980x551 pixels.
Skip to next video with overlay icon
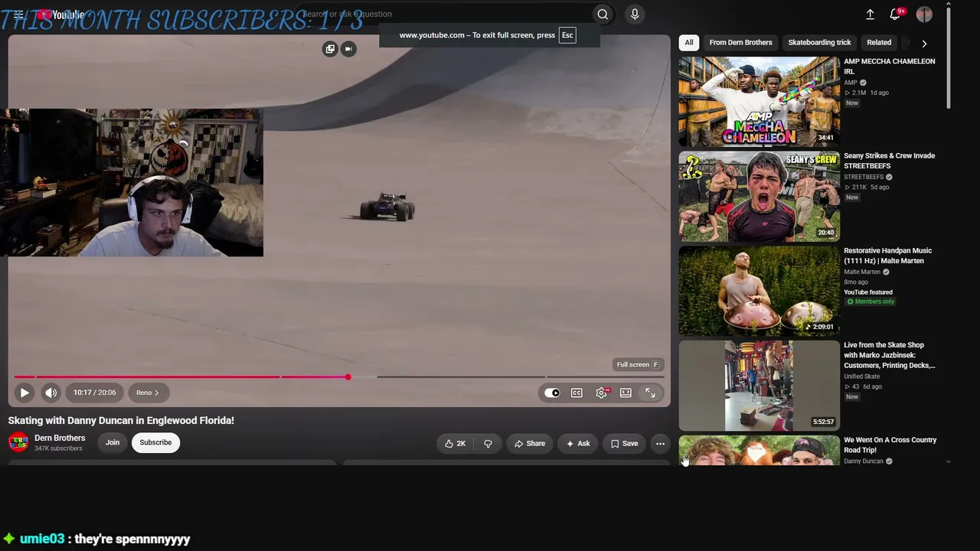coord(348,49)
